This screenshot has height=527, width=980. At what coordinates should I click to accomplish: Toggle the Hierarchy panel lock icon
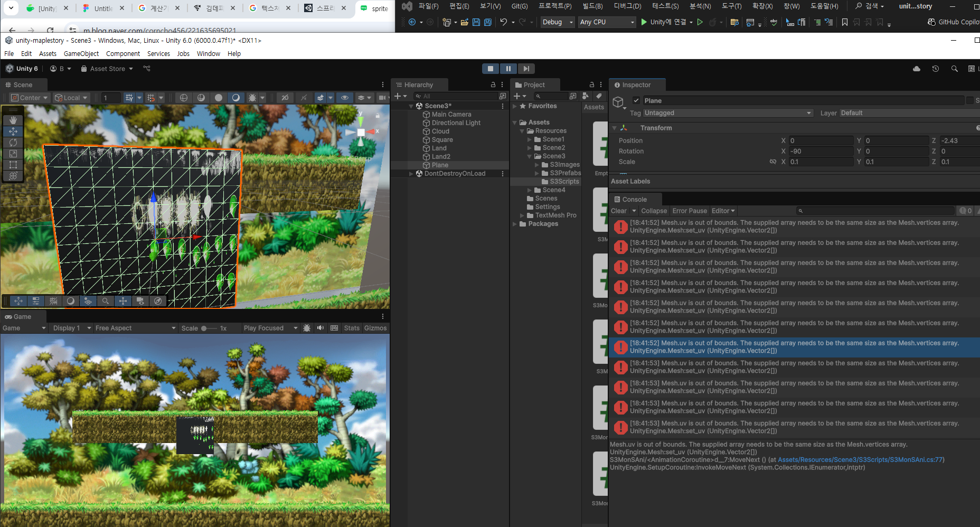click(493, 84)
